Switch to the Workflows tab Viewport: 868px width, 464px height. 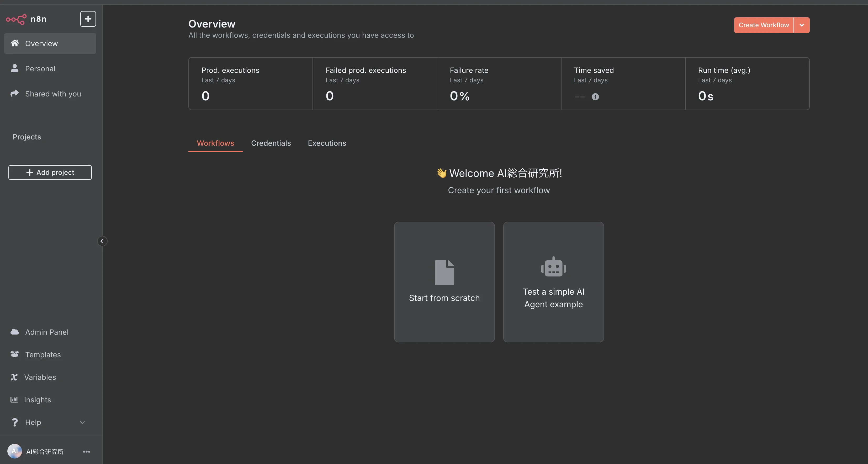click(x=215, y=143)
